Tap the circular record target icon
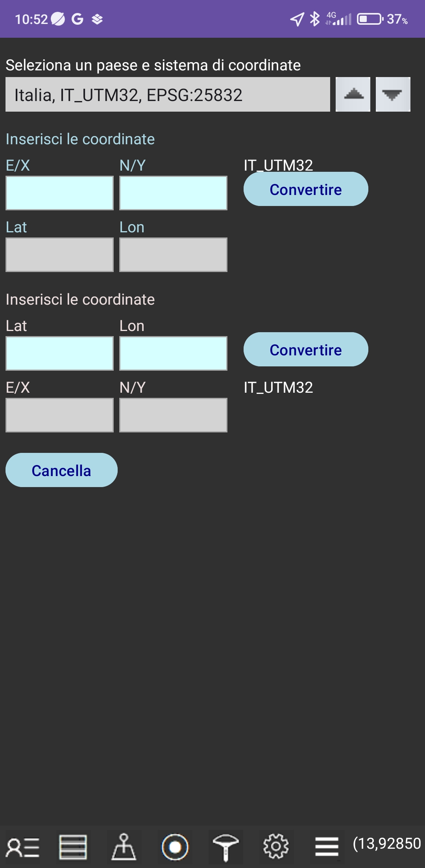 point(175,847)
